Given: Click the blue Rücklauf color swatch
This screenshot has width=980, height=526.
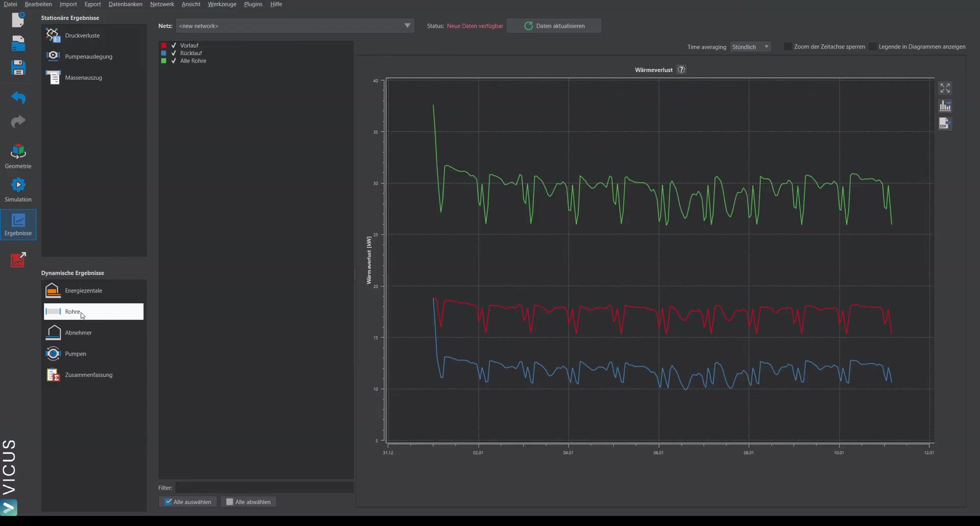Looking at the screenshot, I should [164, 53].
